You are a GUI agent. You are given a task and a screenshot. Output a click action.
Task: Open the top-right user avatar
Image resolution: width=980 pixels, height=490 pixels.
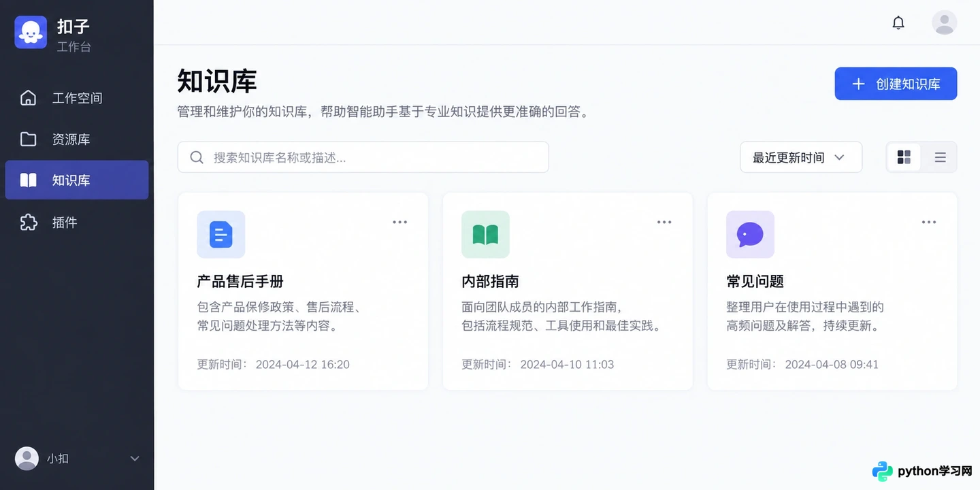[944, 22]
